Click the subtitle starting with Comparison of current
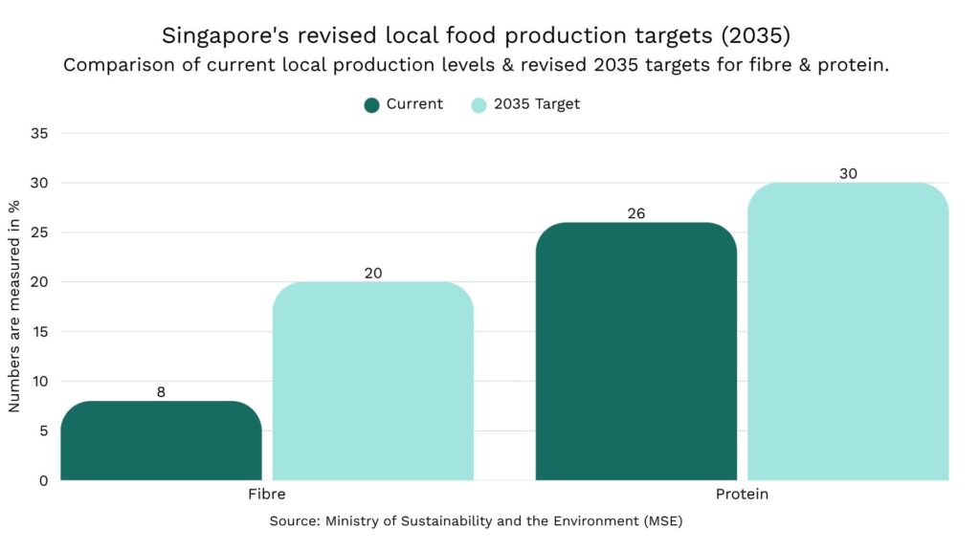This screenshot has height=551, width=980. pos(477,65)
